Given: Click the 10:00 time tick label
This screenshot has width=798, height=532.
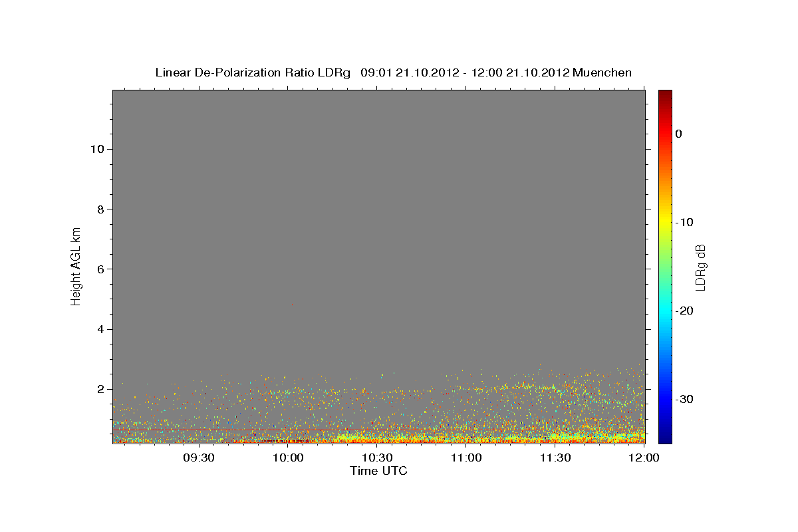Looking at the screenshot, I should point(288,458).
